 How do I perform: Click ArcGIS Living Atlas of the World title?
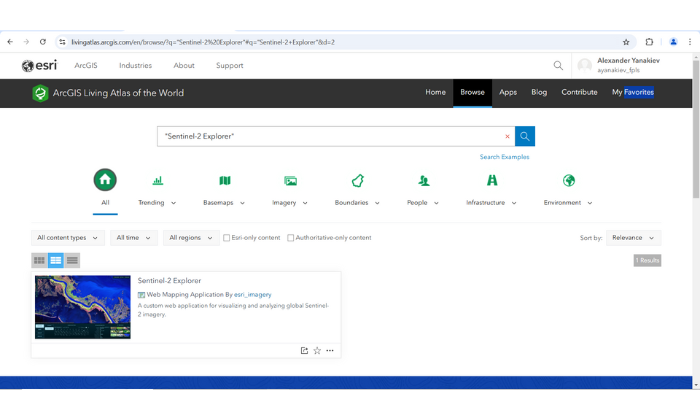pyautogui.click(x=118, y=93)
